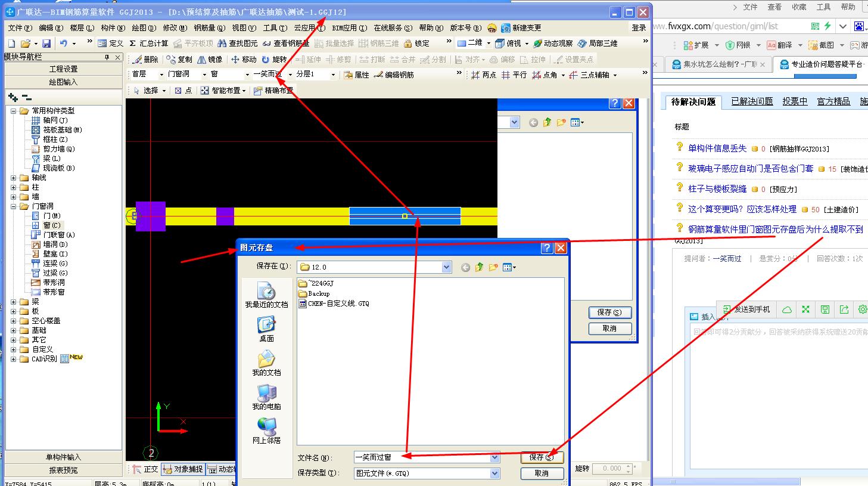
Task: Activate 动态观察 orbit view tool
Action: (553, 44)
